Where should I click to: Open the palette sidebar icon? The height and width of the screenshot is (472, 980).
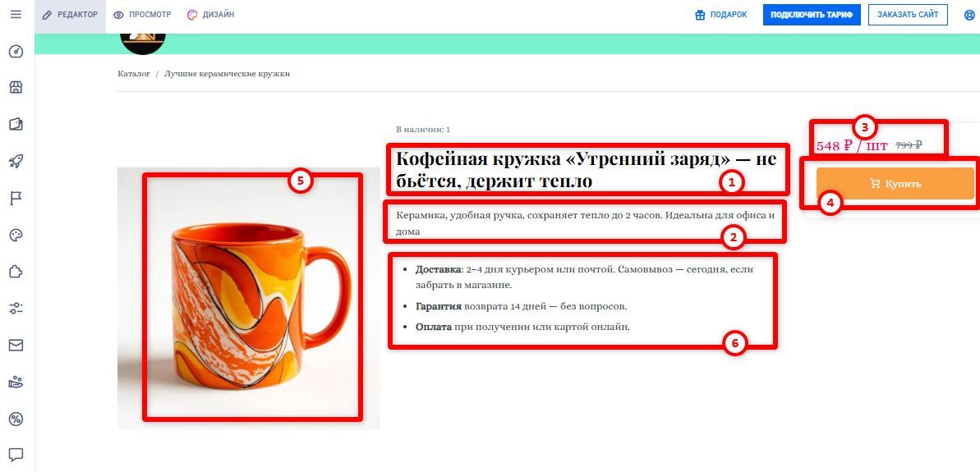pos(16,235)
